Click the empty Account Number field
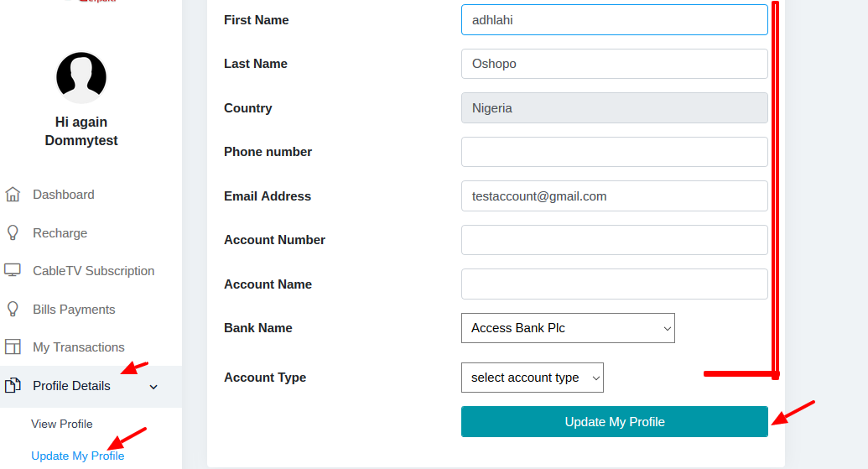The width and height of the screenshot is (868, 469). (614, 240)
